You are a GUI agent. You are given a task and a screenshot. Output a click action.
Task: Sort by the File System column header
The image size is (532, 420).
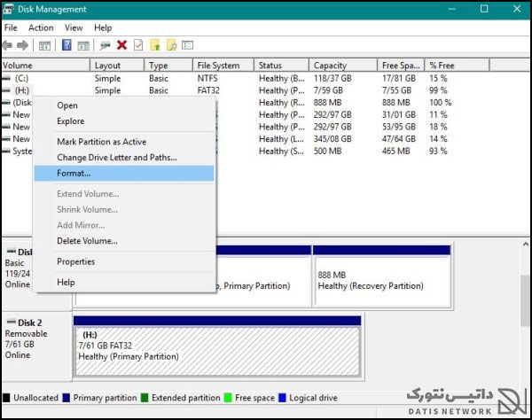(x=223, y=65)
